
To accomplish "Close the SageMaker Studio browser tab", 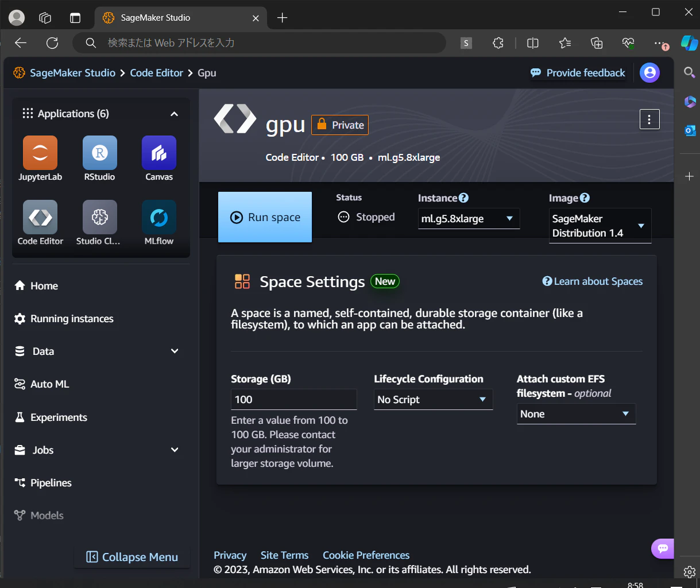I will tap(256, 18).
